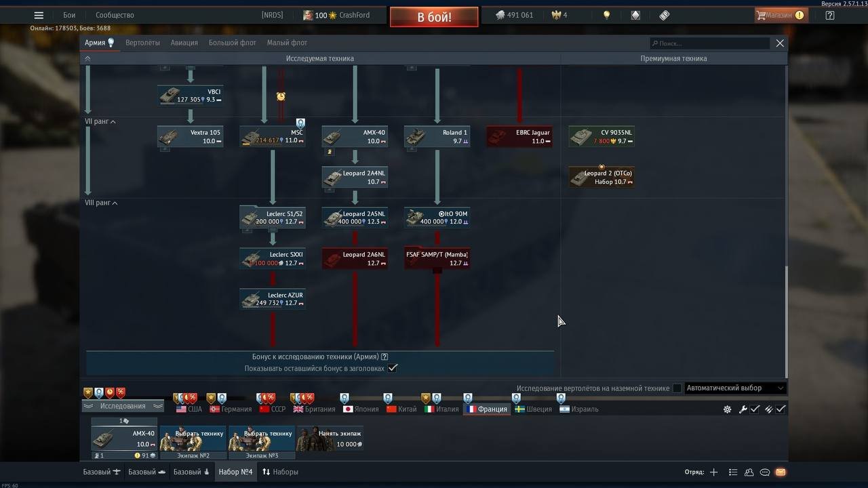Open the orange mail envelope icon
This screenshot has width=868, height=488.
(781, 472)
